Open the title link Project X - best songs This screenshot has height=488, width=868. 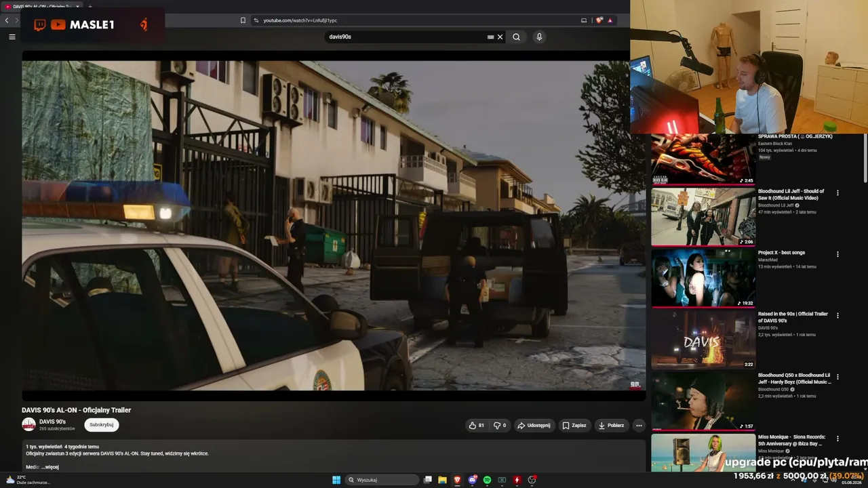point(781,253)
